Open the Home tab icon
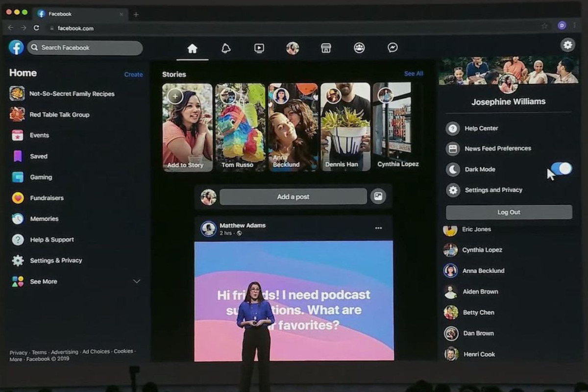Viewport: 588px width, 392px height. coord(192,49)
